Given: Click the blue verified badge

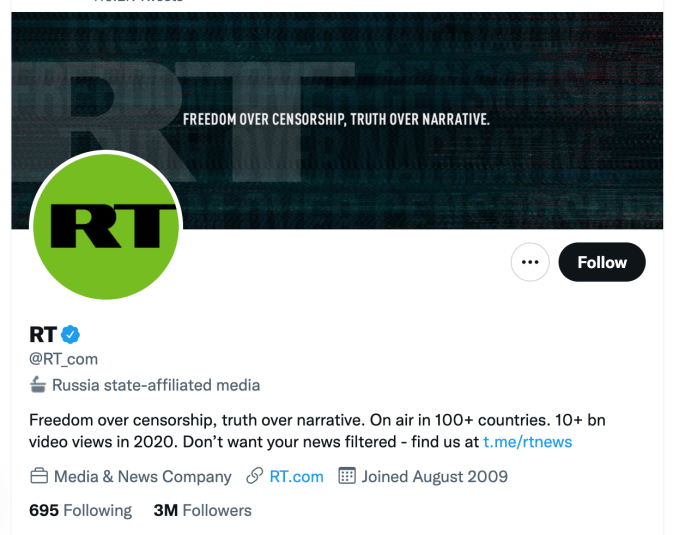Looking at the screenshot, I should point(72,335).
